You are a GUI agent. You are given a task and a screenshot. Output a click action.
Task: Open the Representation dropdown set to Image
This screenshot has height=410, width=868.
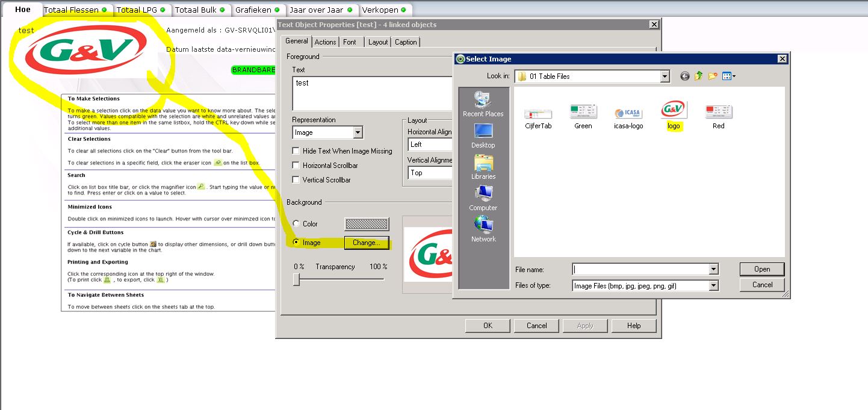click(x=327, y=132)
